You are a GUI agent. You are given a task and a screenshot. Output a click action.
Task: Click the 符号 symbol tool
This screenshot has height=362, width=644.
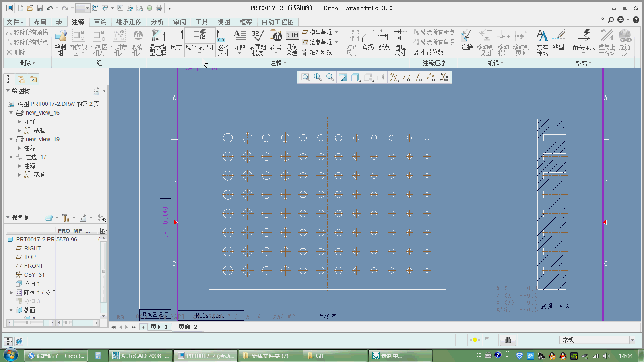[276, 40]
